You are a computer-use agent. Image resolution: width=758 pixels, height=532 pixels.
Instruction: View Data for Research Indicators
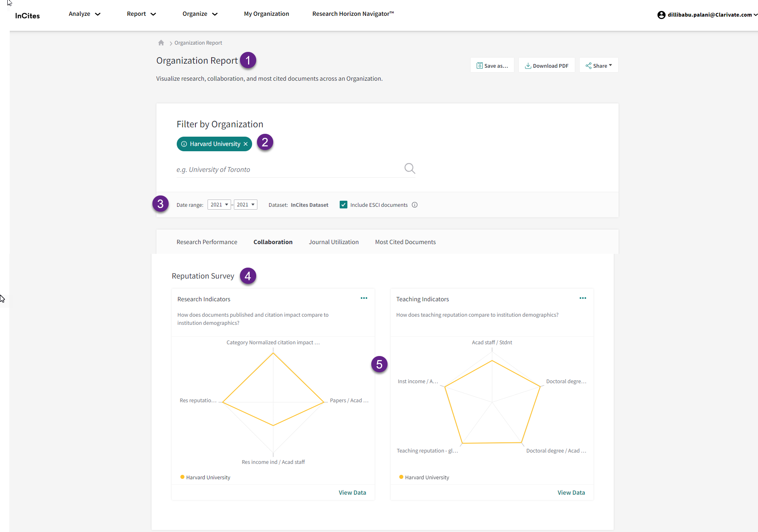coord(352,493)
